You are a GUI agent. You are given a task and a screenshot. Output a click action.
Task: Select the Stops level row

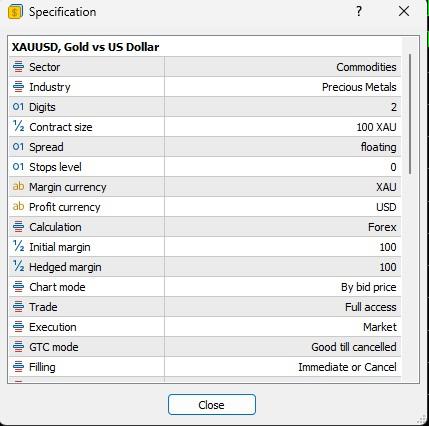point(205,167)
